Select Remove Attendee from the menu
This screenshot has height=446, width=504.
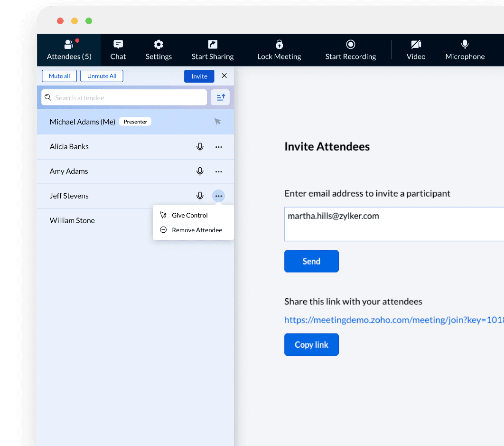coord(196,230)
